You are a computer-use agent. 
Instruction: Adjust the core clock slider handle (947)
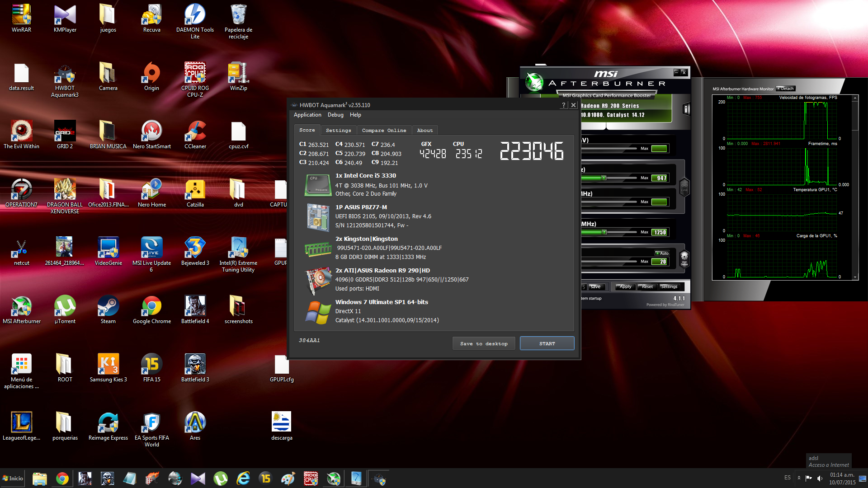coord(604,178)
